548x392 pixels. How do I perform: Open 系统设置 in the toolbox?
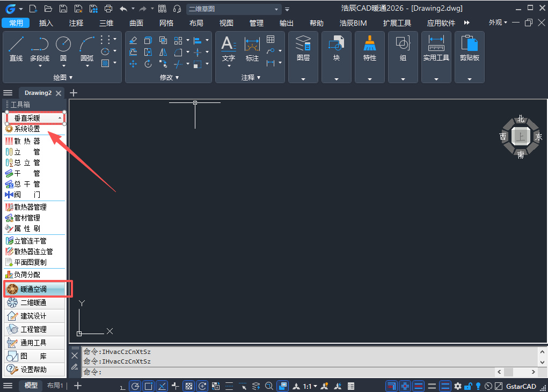[23, 129]
